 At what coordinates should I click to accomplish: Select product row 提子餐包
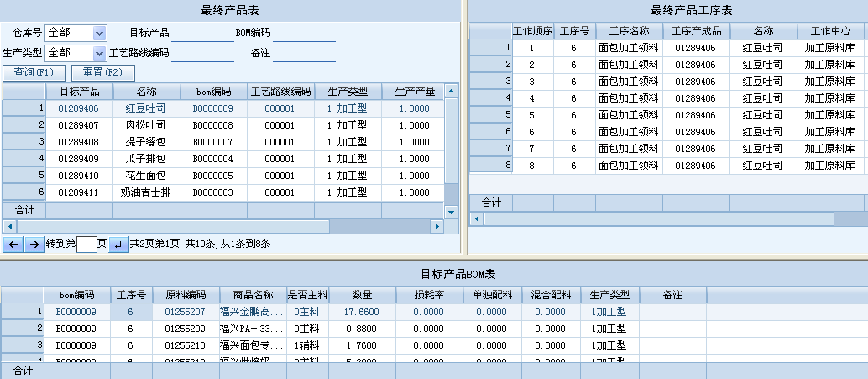(x=223, y=142)
